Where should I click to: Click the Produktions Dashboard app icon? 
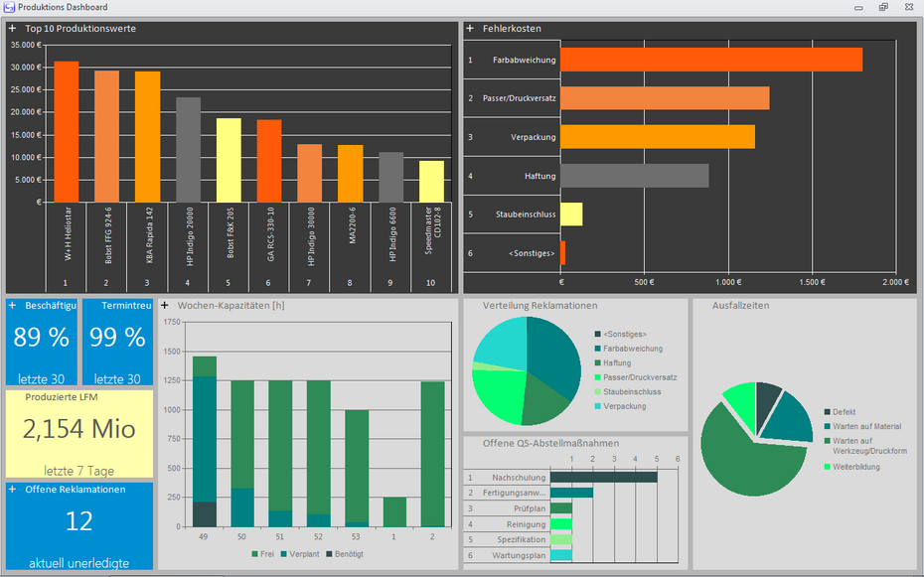pos(9,7)
